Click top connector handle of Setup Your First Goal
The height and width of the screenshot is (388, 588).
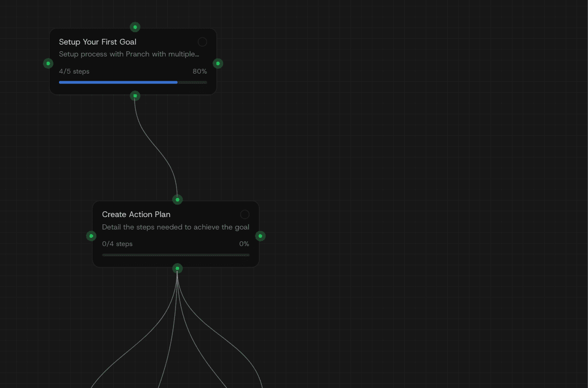[135, 27]
